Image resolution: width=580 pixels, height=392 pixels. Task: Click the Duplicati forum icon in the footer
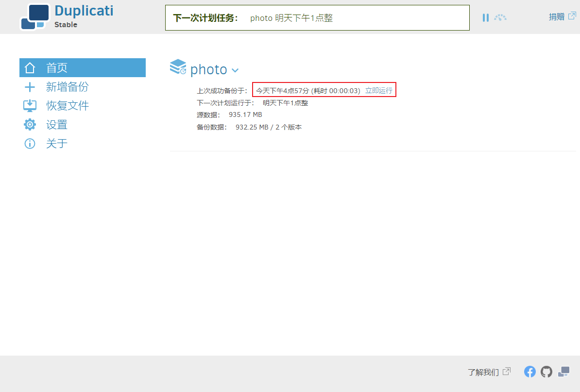[563, 372]
